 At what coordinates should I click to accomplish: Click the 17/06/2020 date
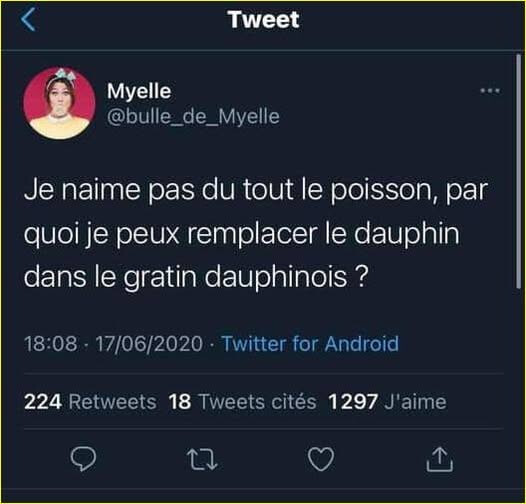coord(149,344)
